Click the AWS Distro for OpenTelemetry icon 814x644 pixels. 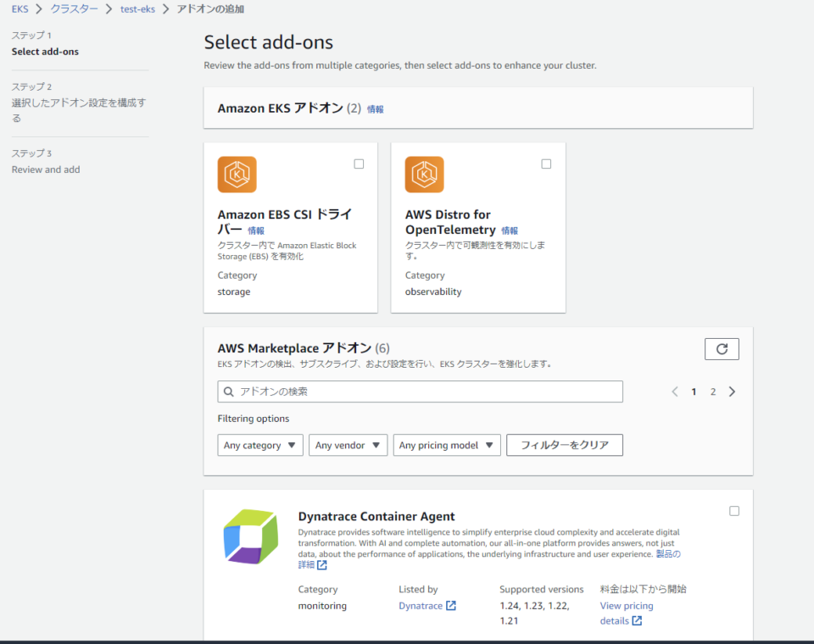pos(424,174)
